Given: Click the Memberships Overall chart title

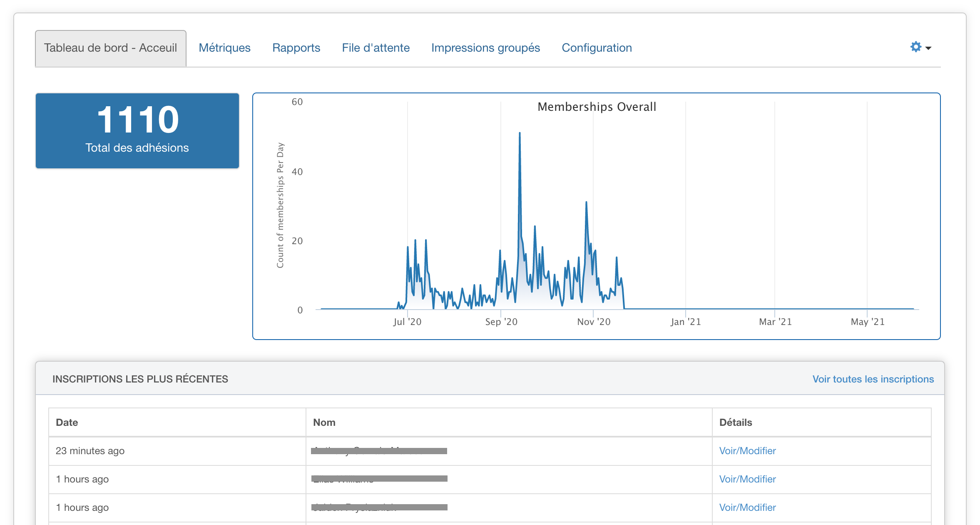Looking at the screenshot, I should point(597,107).
